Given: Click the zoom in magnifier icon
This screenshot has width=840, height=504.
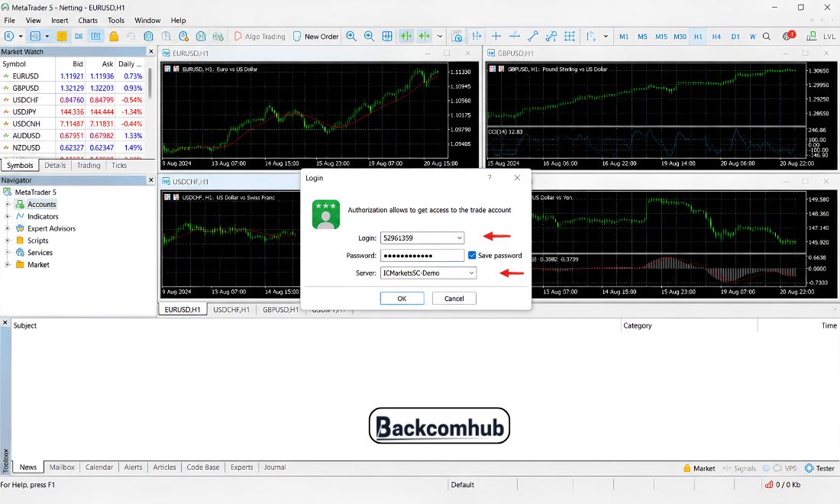Looking at the screenshot, I should coord(351,37).
